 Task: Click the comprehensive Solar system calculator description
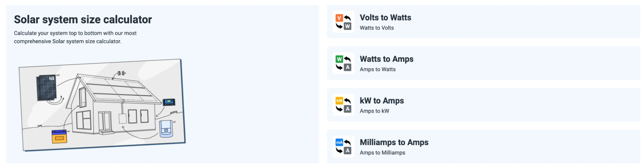click(x=75, y=37)
